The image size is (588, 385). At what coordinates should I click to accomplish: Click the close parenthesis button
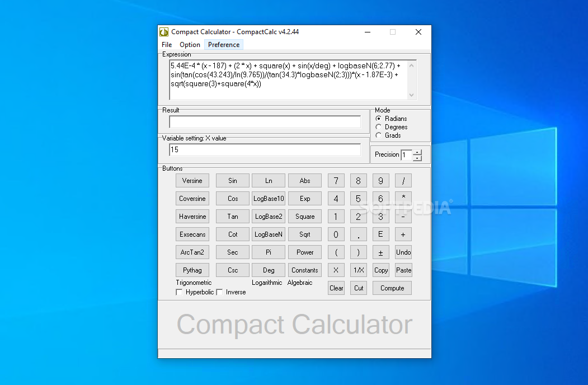coord(359,252)
